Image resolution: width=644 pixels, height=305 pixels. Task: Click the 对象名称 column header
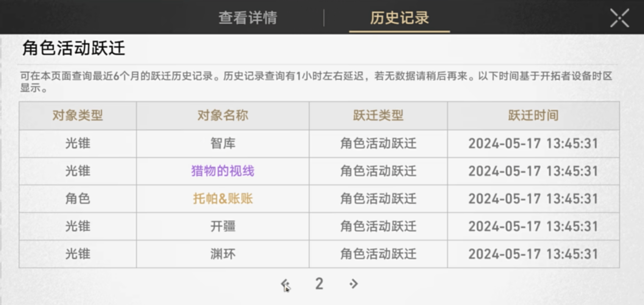223,115
